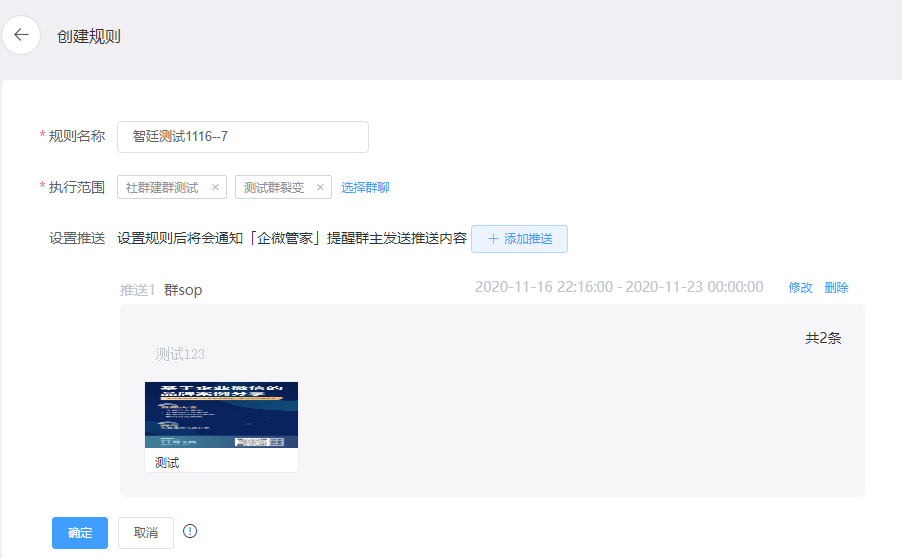Click the push date range text
Screen dimensions: 902x558
click(619, 287)
